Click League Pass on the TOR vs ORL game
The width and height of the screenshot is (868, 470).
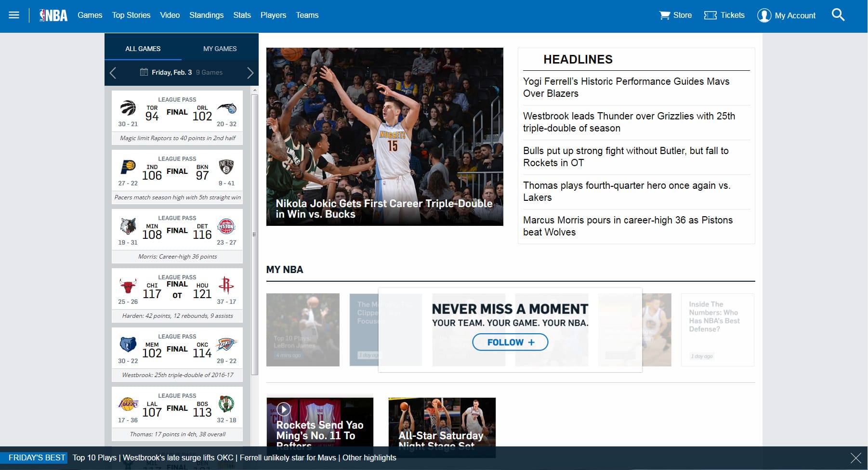(177, 100)
